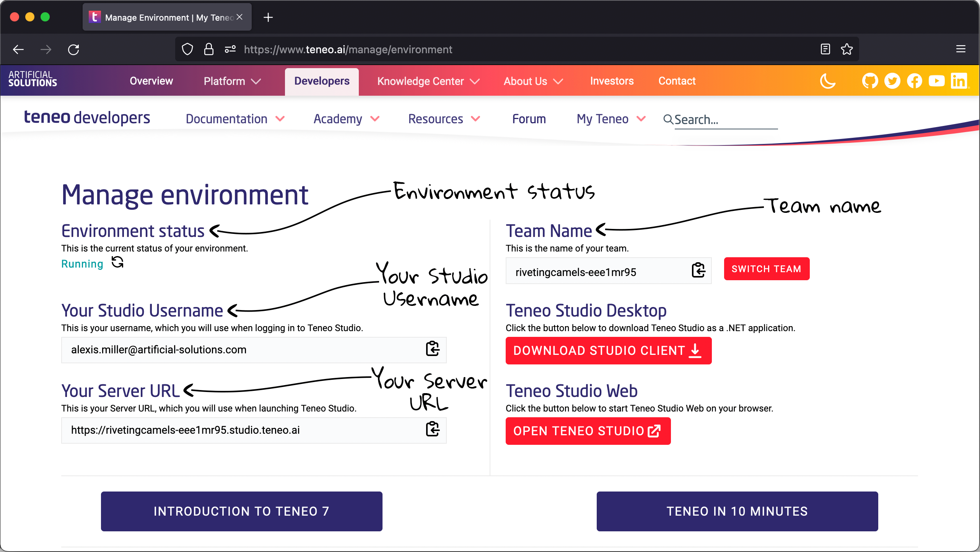Toggle dark mode with moon icon
980x552 pixels.
pyautogui.click(x=828, y=81)
